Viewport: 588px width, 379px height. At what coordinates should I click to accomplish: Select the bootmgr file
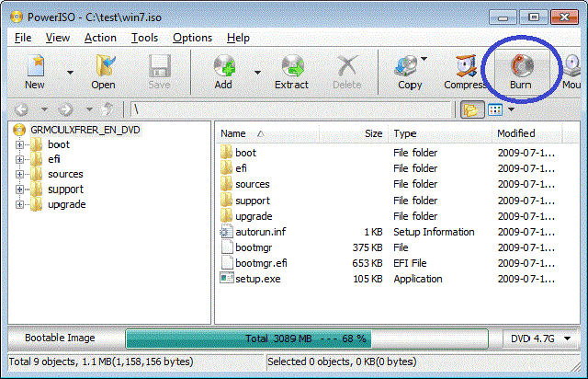(x=254, y=247)
